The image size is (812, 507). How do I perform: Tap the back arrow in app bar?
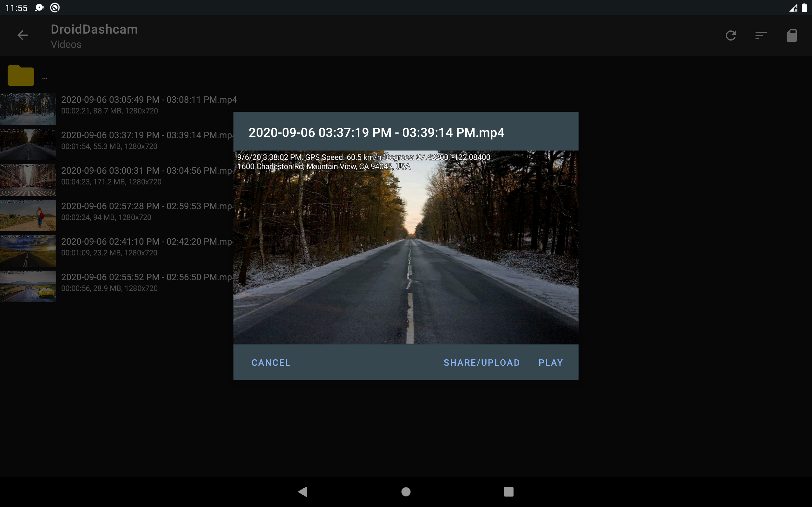coord(23,35)
